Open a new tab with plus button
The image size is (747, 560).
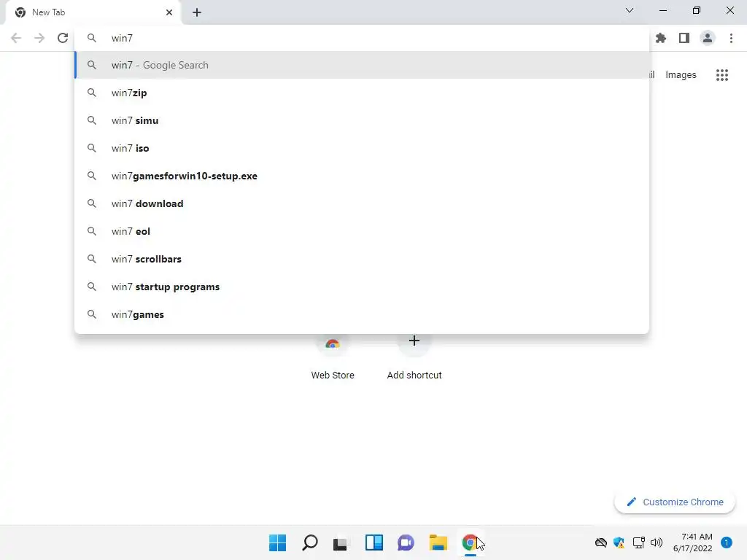[x=197, y=12]
